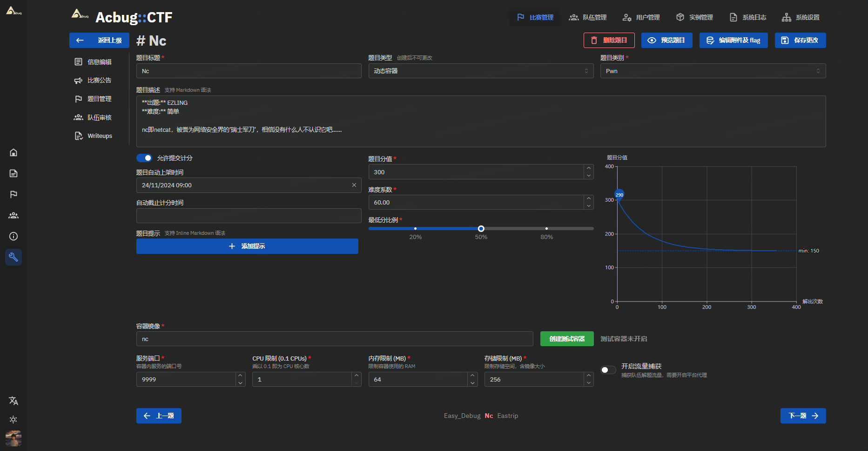Open the 题目类型 动态容器 dropdown
Screen dimensions: 868x451
tap(480, 71)
